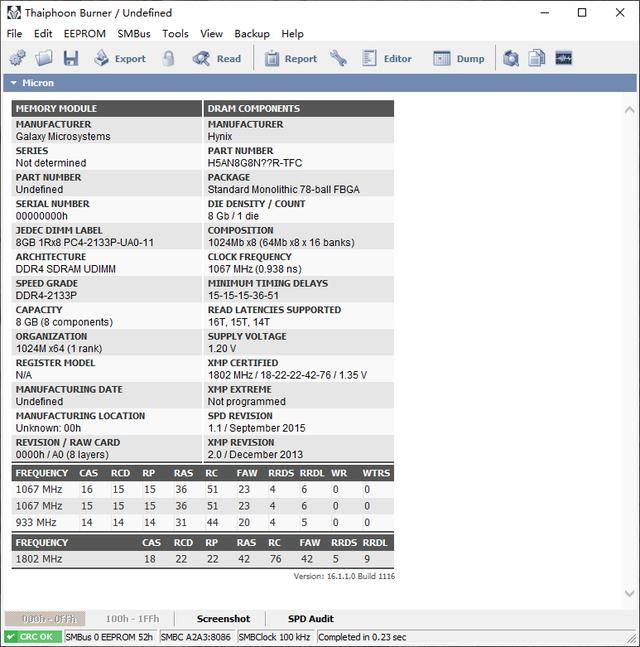This screenshot has height=647, width=640.
Task: Click the scrollbar down arrow
Action: pos(630,593)
